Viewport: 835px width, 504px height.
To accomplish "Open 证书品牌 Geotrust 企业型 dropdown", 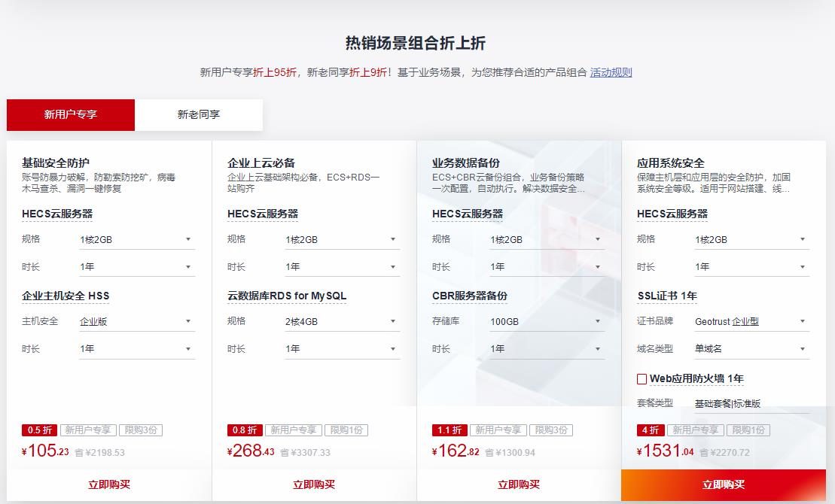I will tap(752, 321).
